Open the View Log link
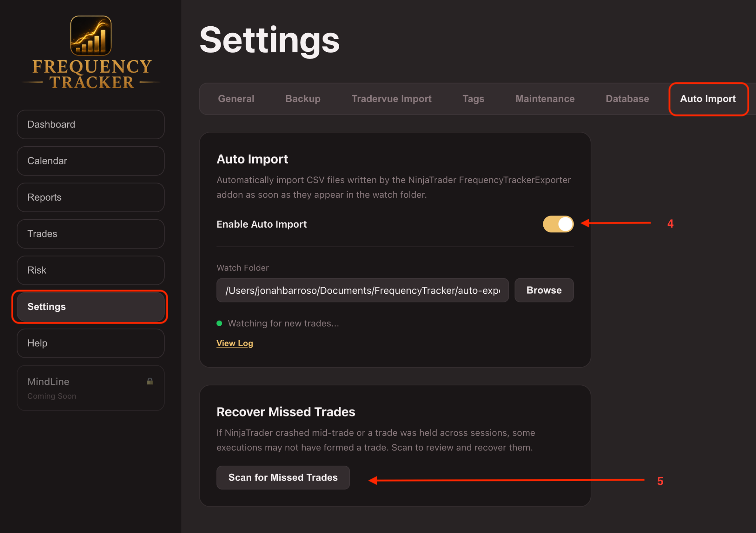This screenshot has width=756, height=533. pyautogui.click(x=234, y=343)
